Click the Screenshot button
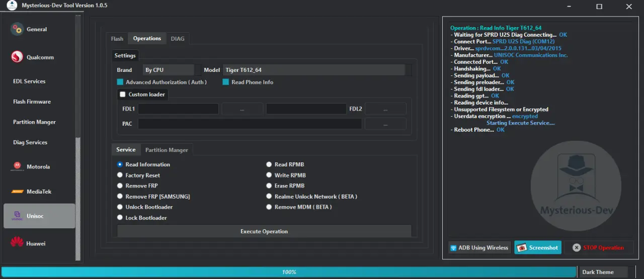 pos(538,248)
